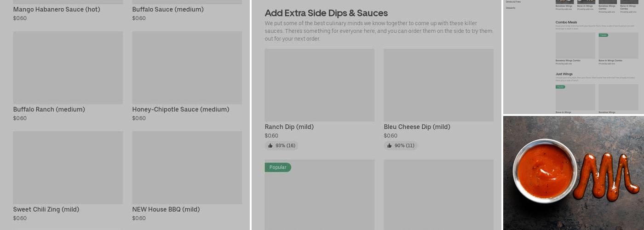The width and height of the screenshot is (644, 230).
Task: Choose the NEW House BBQ (mild) image
Action: [187, 167]
